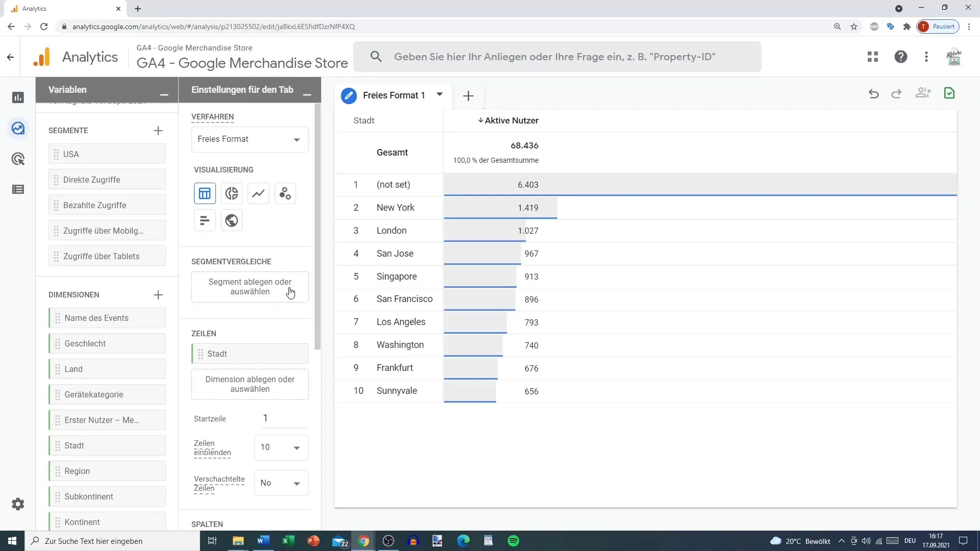Select the Zugriffe über Tablets segment

point(107,256)
